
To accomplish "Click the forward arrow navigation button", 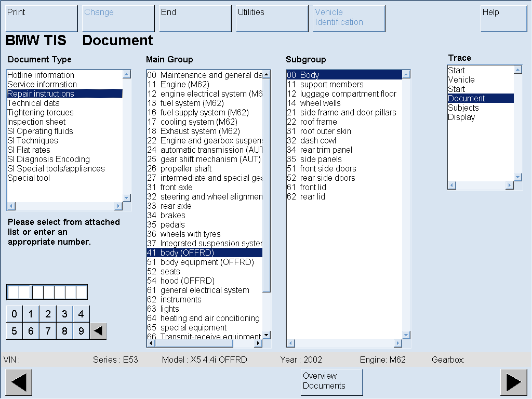I will click(x=513, y=382).
